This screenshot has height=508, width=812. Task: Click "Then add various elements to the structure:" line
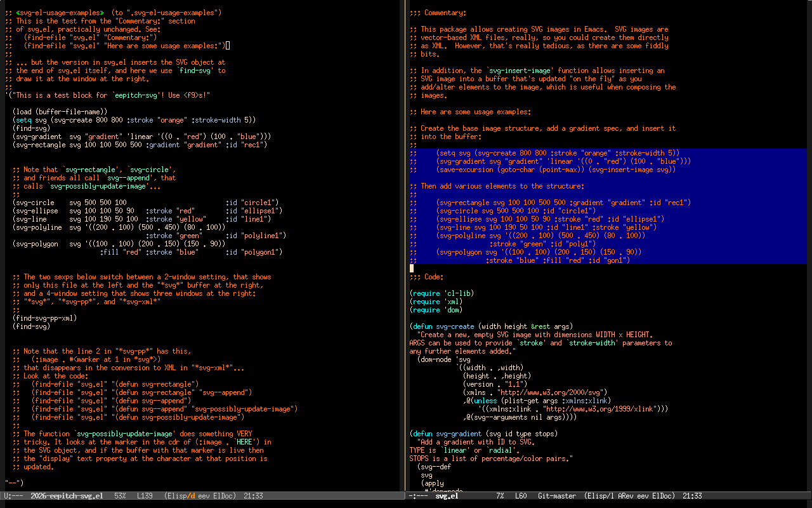pos(497,186)
